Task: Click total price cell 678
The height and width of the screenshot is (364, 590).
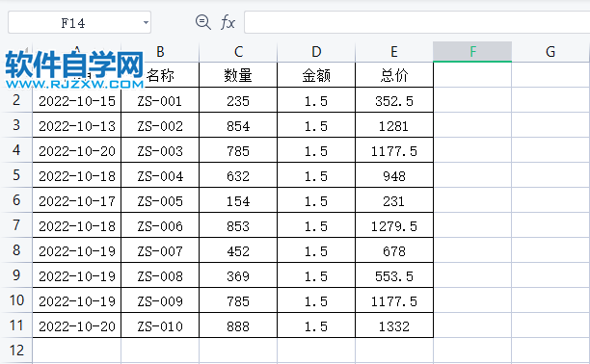Action: click(x=394, y=250)
